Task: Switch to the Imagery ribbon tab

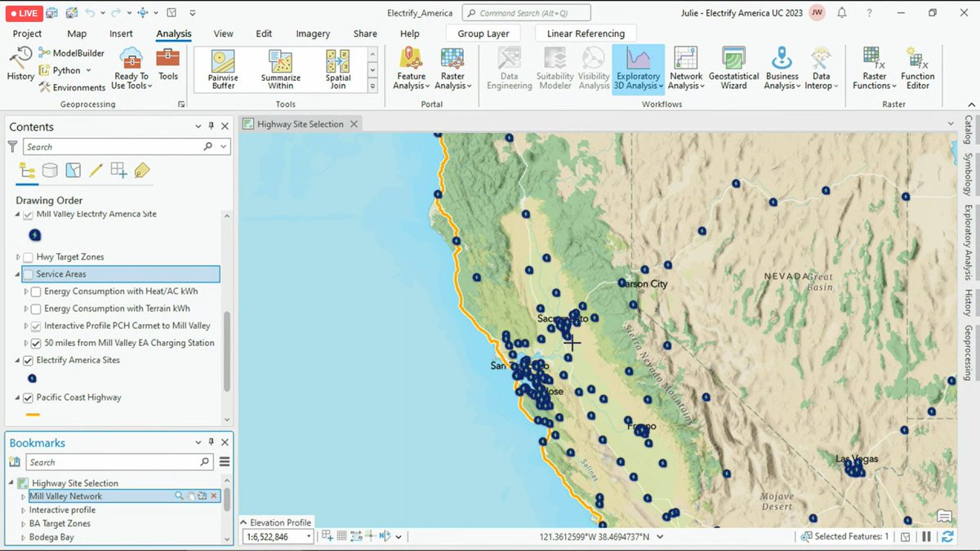Action: [x=313, y=33]
